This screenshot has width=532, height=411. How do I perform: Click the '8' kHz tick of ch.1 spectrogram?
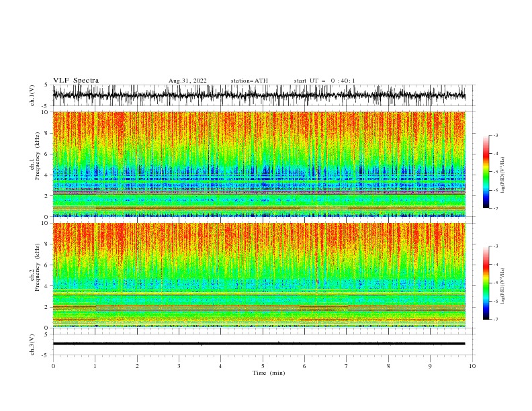46,133
